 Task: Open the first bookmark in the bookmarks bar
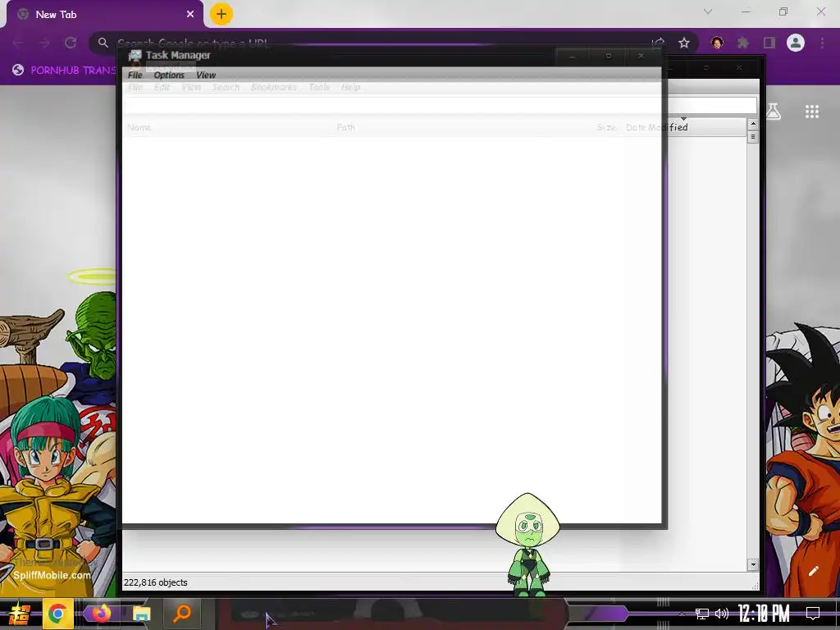[x=64, y=70]
